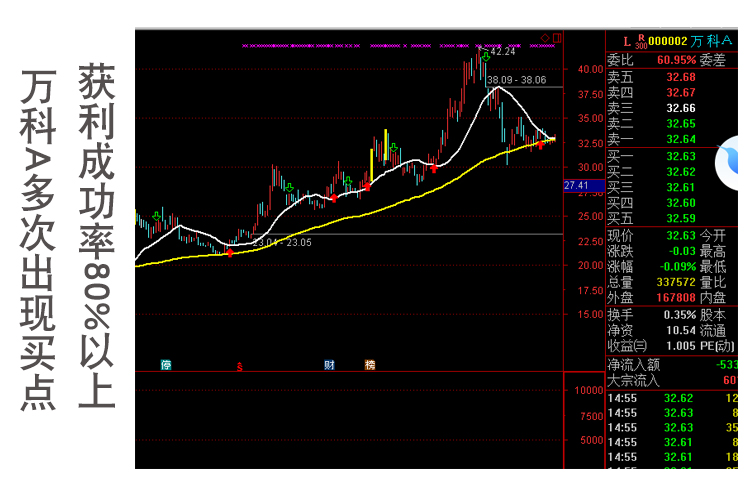Click the 买四 bid price 32.60

[681, 203]
